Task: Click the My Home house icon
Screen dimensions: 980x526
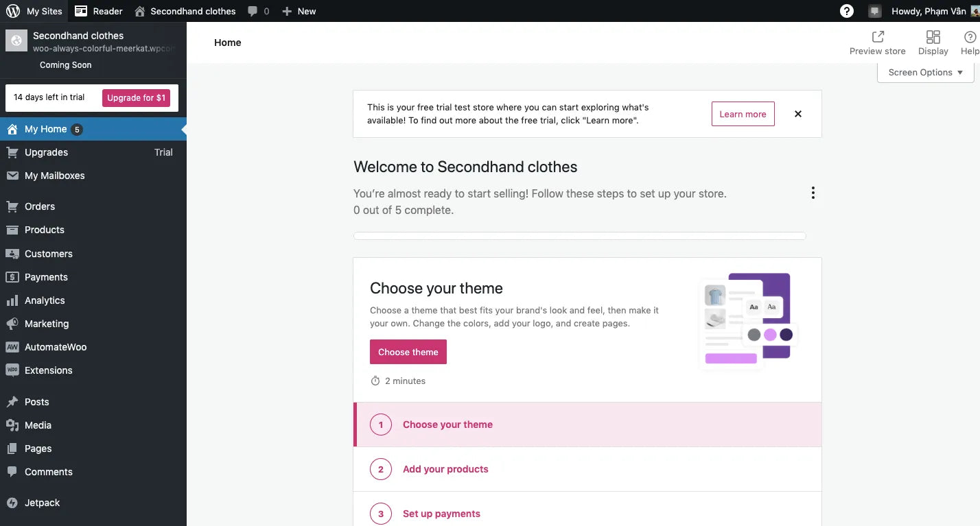Action: pyautogui.click(x=12, y=129)
